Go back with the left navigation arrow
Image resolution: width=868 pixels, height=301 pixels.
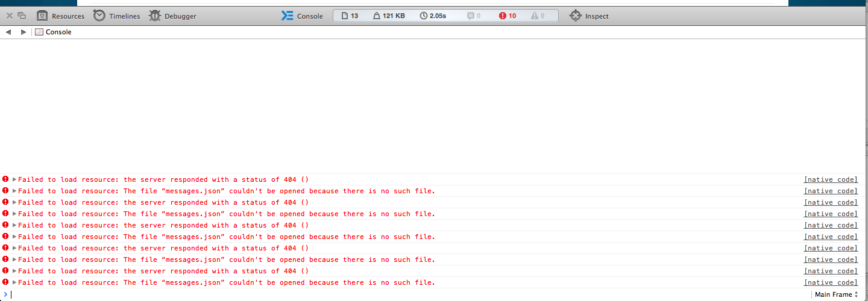click(x=8, y=32)
